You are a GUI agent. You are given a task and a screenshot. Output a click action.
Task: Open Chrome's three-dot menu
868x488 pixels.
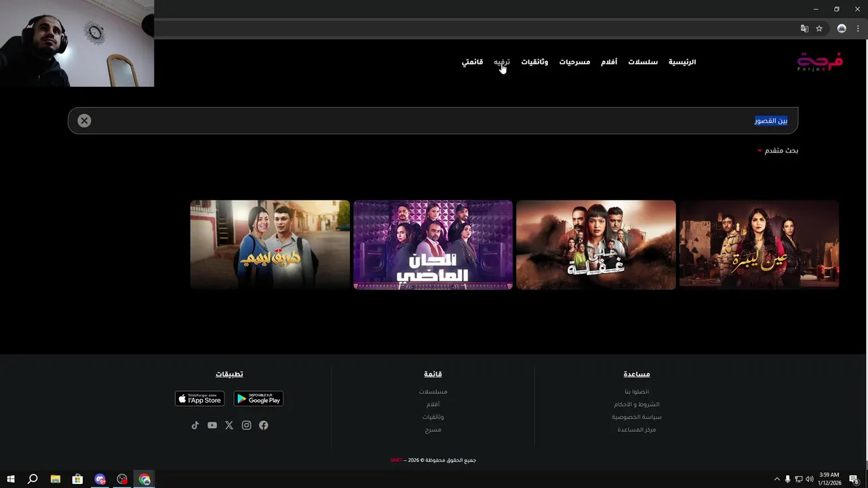click(858, 28)
